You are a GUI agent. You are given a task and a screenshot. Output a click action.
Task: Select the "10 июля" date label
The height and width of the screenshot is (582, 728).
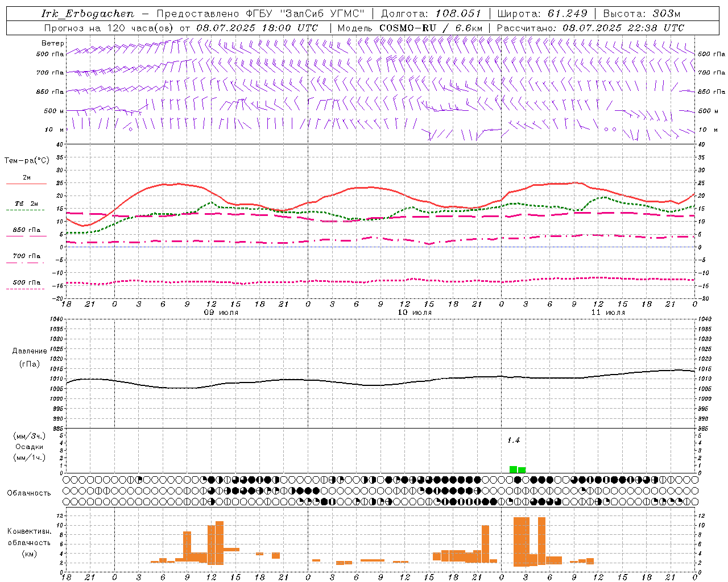point(415,313)
